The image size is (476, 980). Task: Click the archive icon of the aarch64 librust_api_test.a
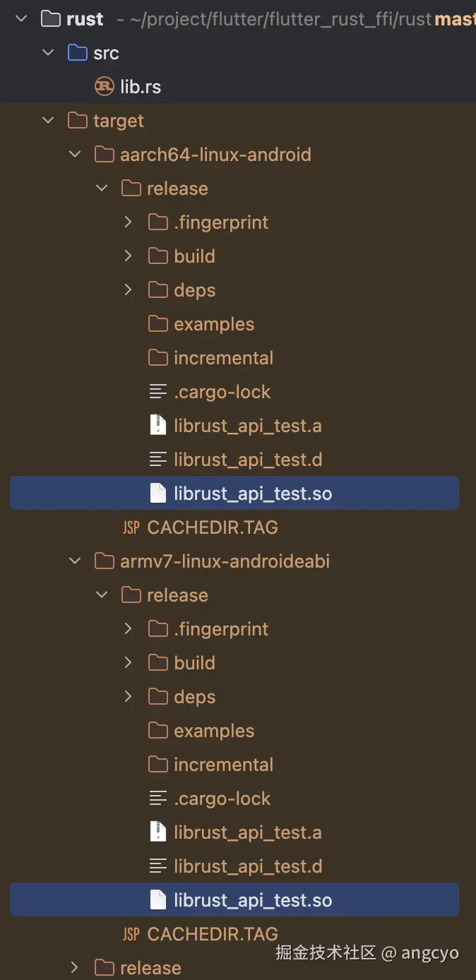click(x=157, y=426)
